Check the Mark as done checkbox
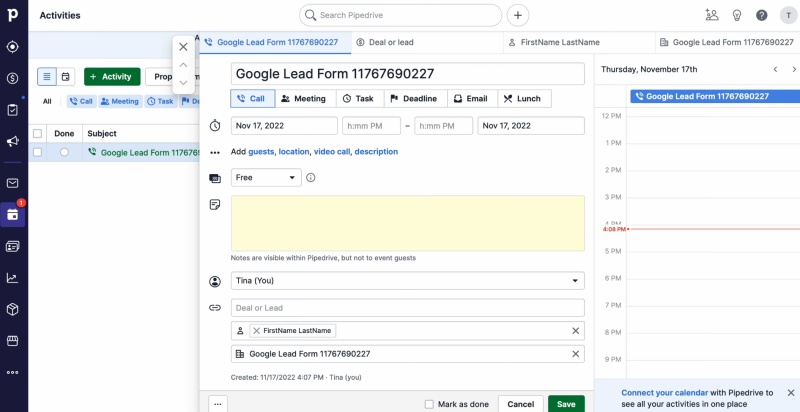 click(429, 404)
